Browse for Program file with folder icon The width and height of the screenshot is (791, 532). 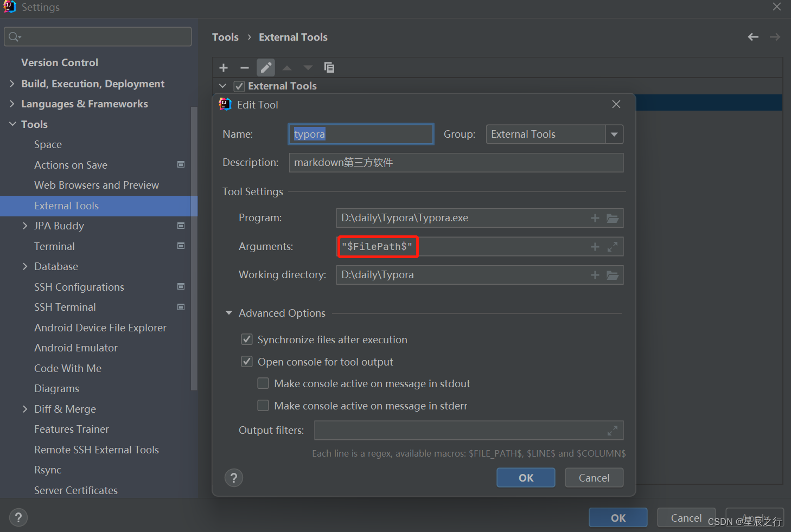click(x=613, y=218)
